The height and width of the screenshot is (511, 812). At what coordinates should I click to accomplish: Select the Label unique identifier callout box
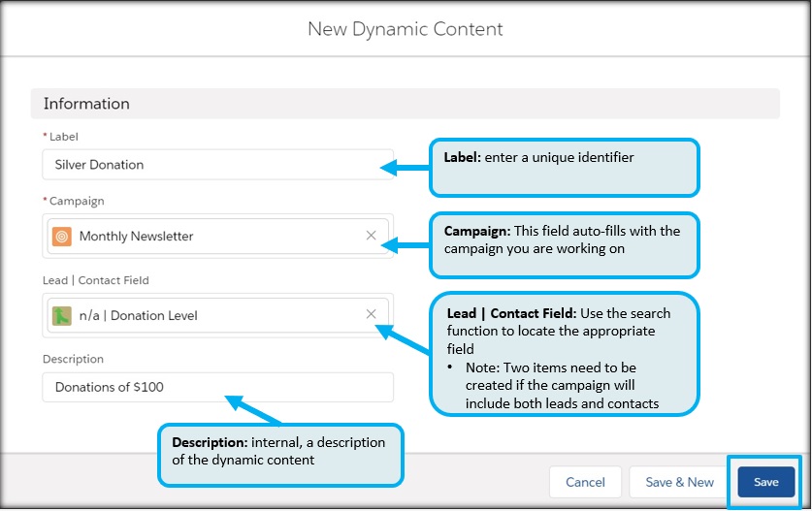click(564, 168)
